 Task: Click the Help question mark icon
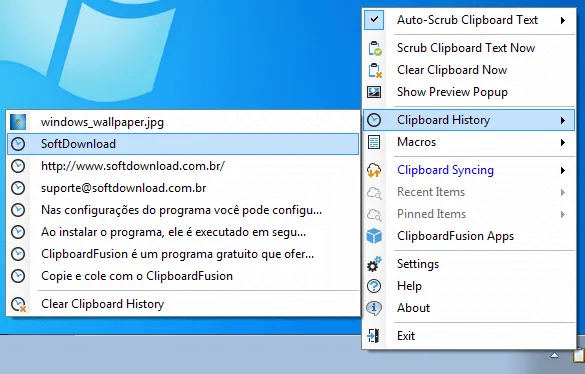(x=374, y=286)
